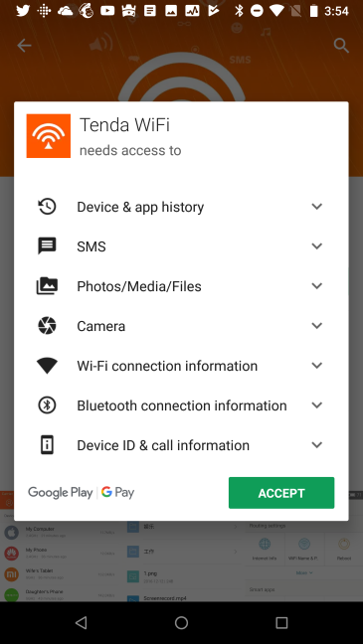Tap the Wi-Fi signal icon in the list

(x=47, y=366)
